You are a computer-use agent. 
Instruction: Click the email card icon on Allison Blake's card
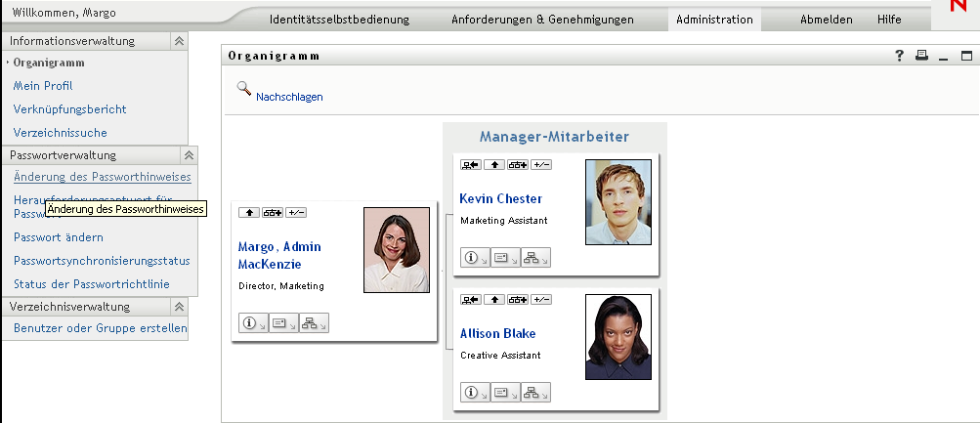[x=505, y=393]
